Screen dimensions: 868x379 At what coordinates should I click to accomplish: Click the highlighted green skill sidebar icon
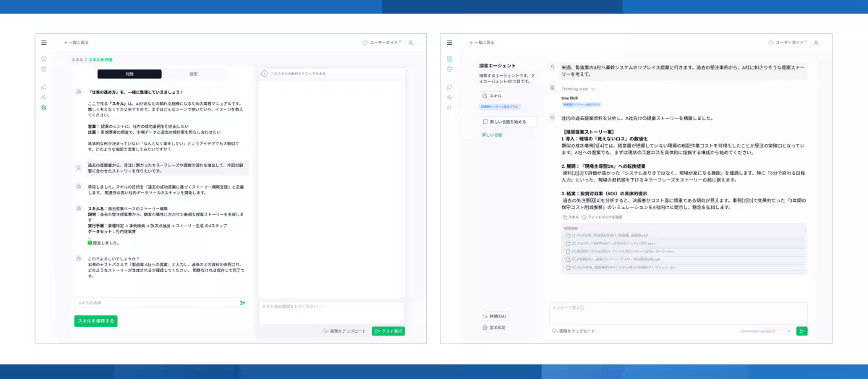click(44, 107)
